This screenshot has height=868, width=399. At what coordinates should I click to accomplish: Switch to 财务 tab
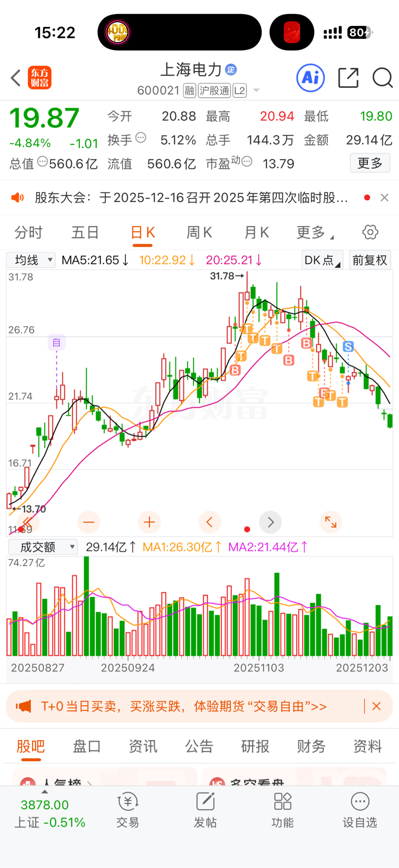[311, 746]
